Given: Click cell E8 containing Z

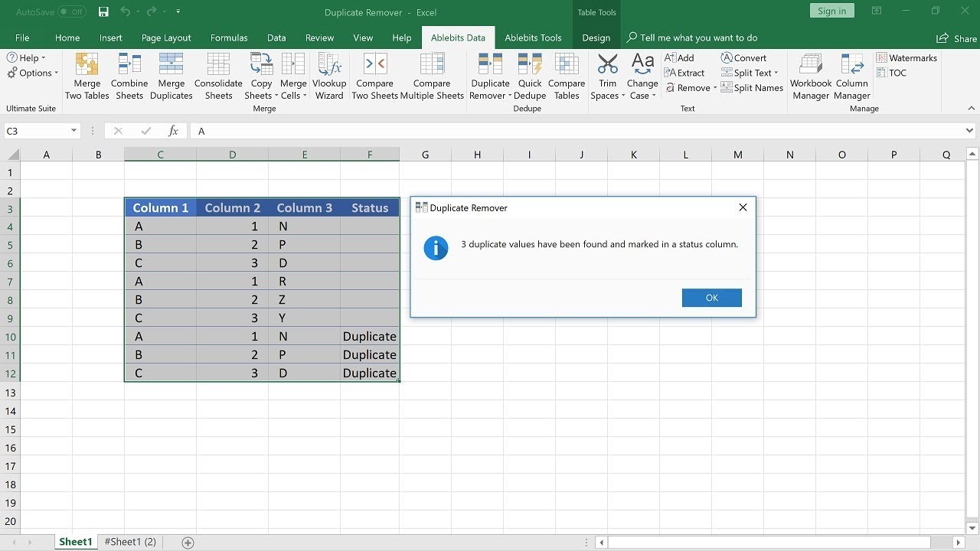Looking at the screenshot, I should (x=304, y=300).
